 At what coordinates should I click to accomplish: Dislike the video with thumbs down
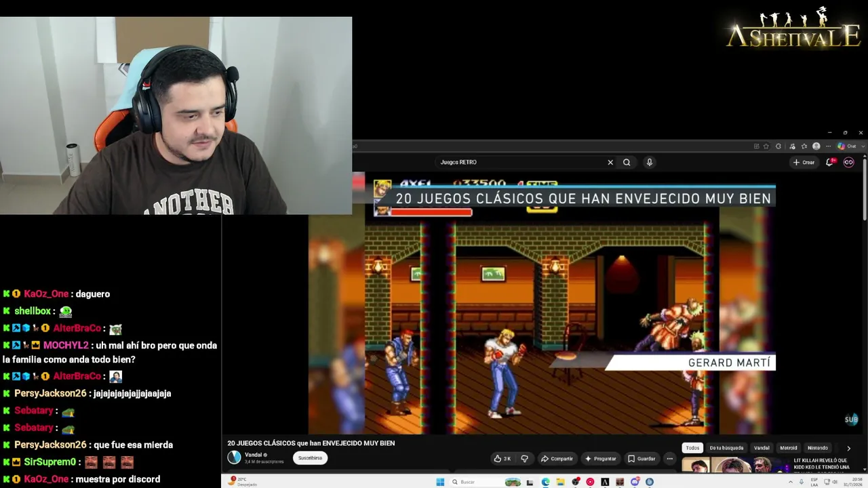pos(524,459)
